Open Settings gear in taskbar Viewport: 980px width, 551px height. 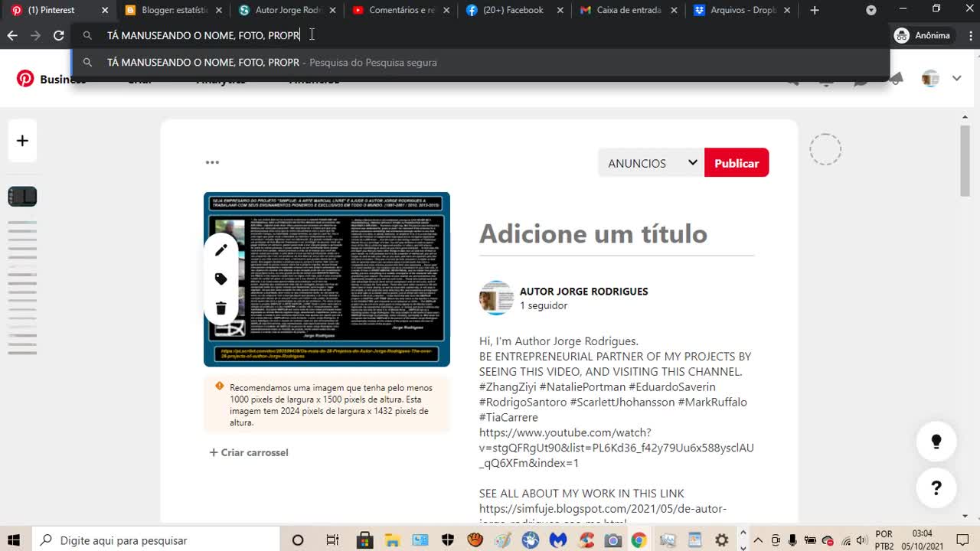(721, 540)
